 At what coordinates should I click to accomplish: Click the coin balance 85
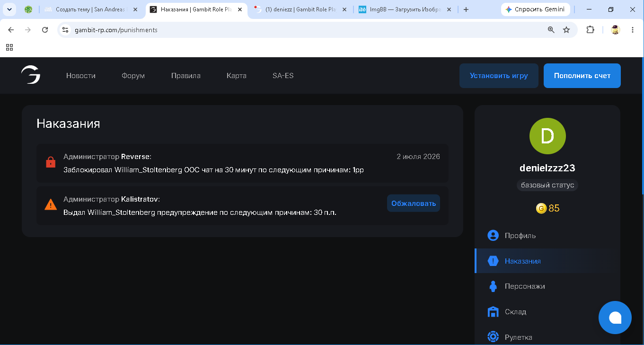[x=554, y=208]
